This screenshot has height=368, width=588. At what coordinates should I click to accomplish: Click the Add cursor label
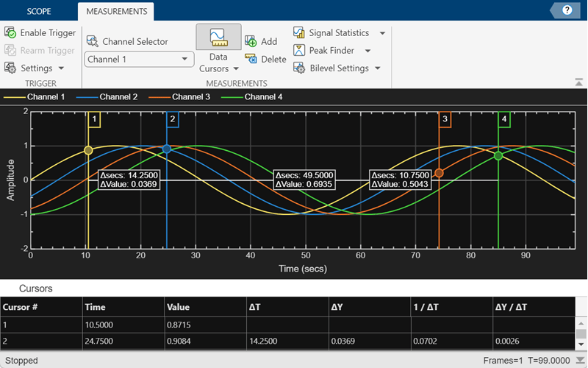(x=269, y=41)
